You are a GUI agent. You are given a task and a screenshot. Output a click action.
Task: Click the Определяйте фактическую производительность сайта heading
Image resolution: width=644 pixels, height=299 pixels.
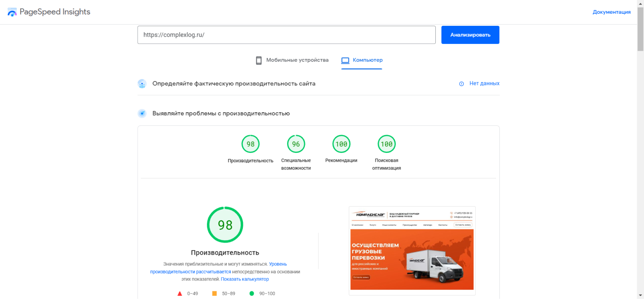click(x=234, y=84)
